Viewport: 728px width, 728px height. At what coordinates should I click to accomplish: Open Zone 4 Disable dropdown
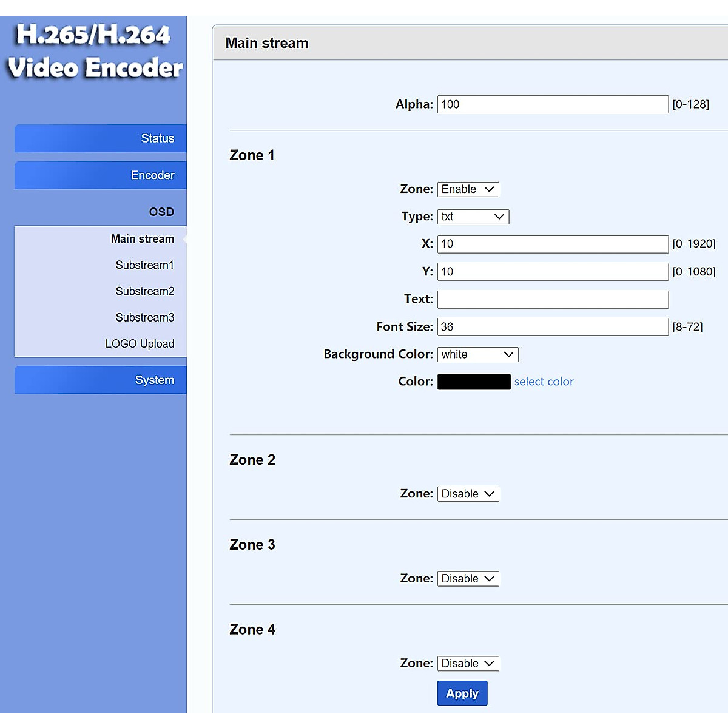click(468, 664)
